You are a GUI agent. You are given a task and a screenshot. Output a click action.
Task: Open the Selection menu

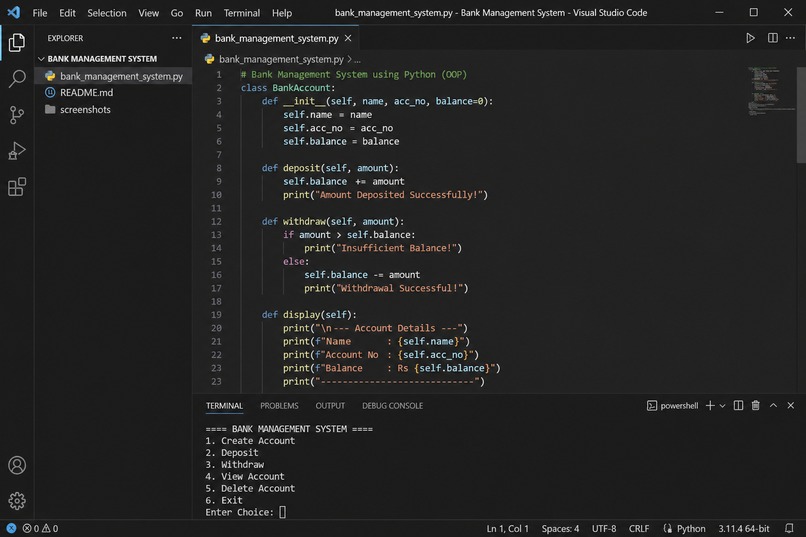coord(107,13)
